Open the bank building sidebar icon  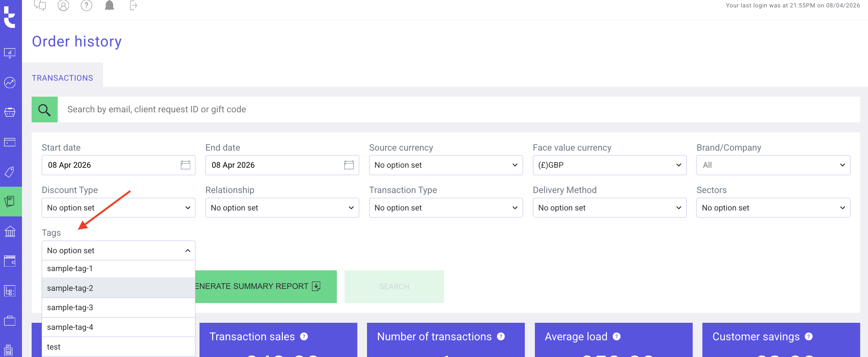point(10,231)
